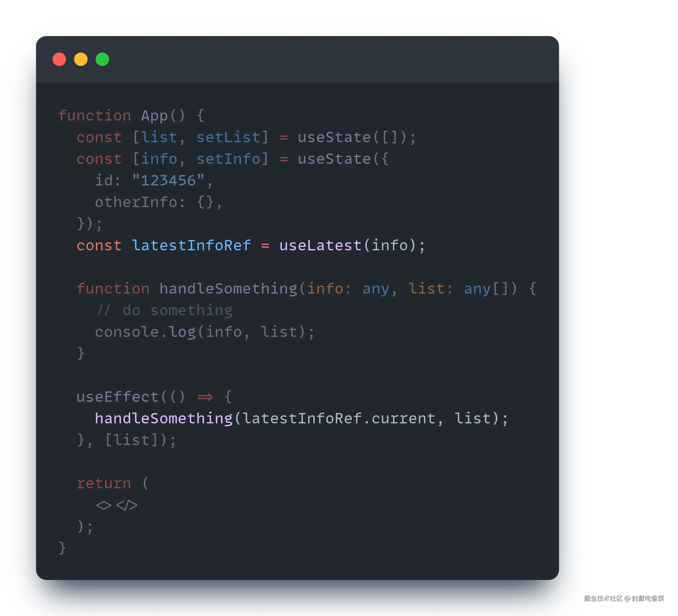Click the yellow minimize dot
This screenshot has height=616, width=678.
(81, 59)
